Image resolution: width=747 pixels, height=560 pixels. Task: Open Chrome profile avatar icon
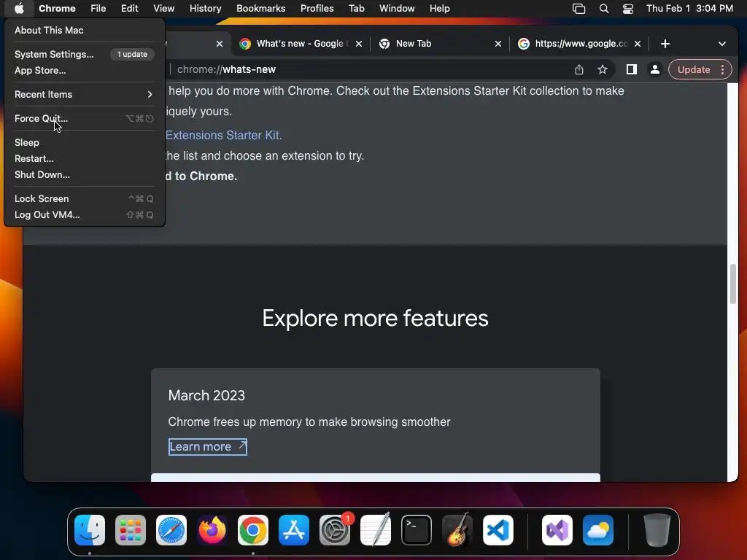tap(654, 69)
